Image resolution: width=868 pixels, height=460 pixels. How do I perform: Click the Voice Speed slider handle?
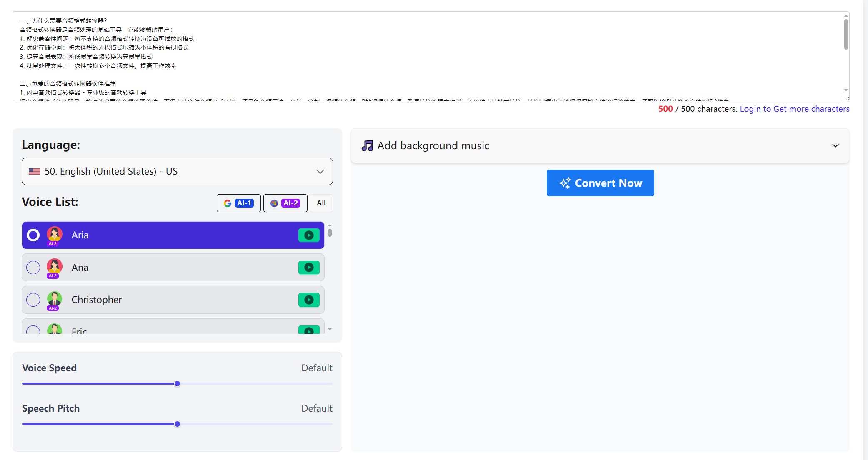[x=177, y=384]
